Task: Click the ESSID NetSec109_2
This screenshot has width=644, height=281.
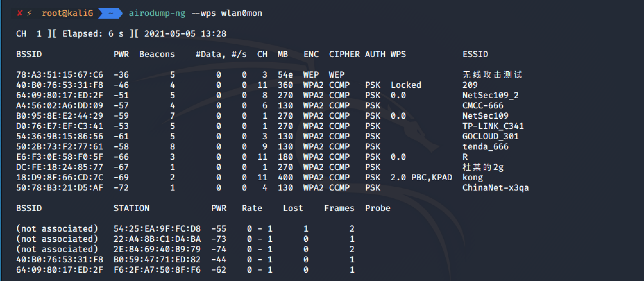Action: [x=490, y=95]
